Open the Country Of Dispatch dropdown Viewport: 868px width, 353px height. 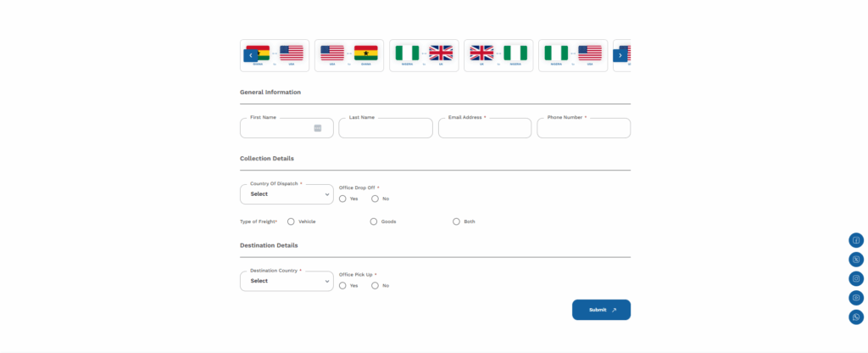[x=287, y=194]
